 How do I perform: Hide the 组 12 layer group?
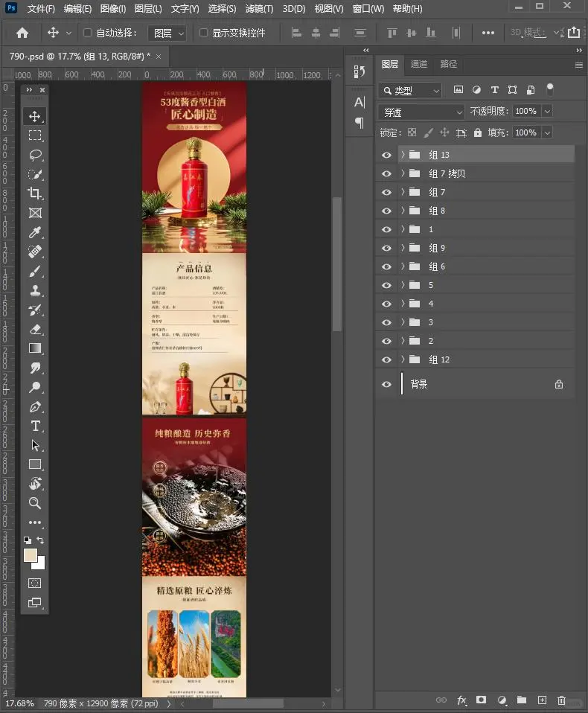click(x=386, y=359)
